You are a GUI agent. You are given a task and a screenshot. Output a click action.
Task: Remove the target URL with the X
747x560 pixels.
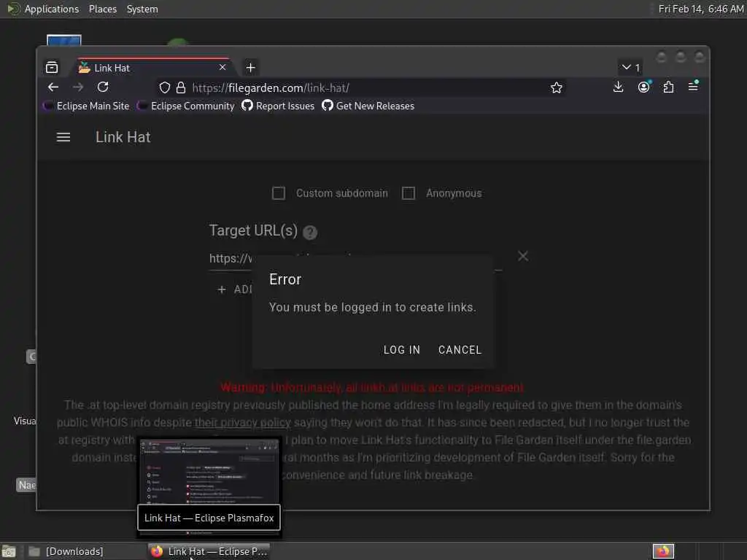coord(522,256)
